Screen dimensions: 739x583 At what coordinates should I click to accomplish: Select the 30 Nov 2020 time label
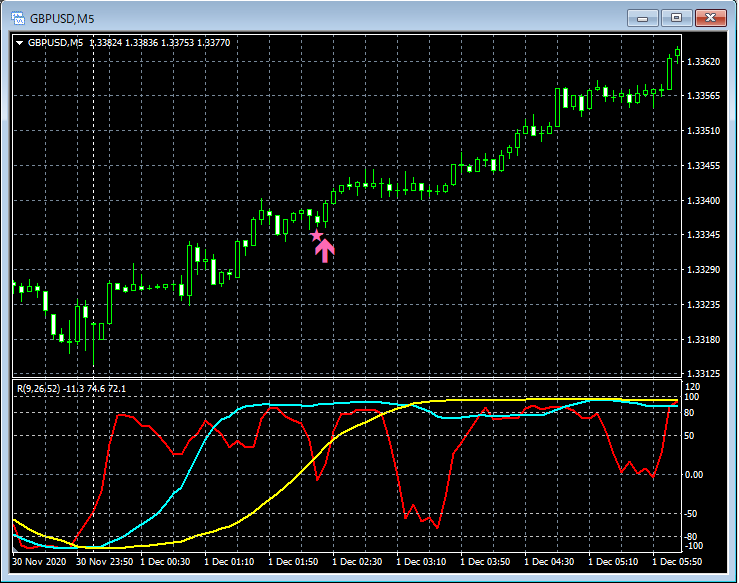[41, 563]
